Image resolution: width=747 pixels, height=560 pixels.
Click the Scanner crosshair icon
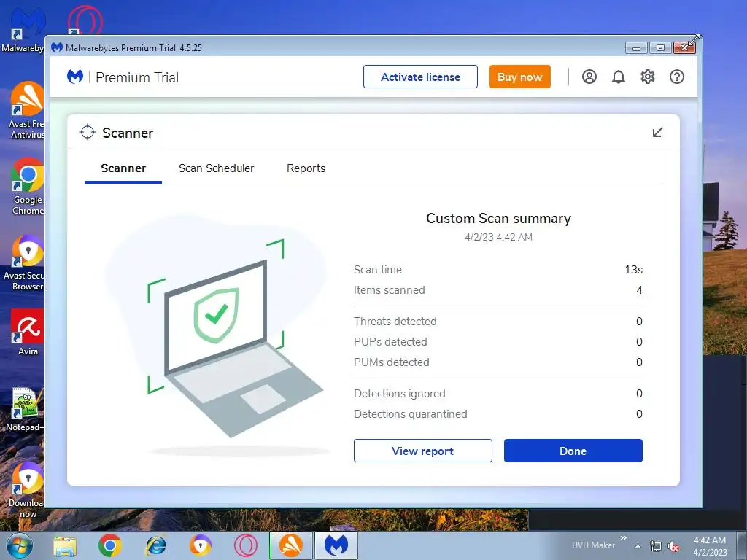click(88, 133)
